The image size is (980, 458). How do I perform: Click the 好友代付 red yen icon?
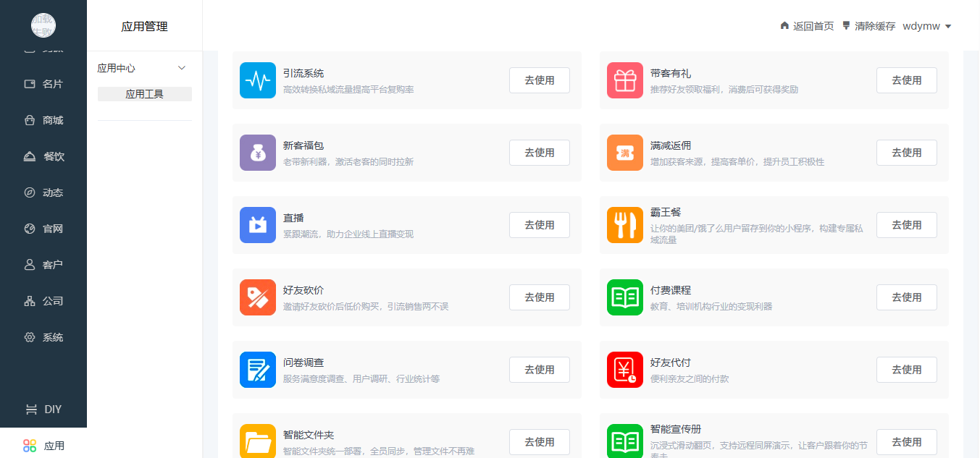(x=625, y=370)
